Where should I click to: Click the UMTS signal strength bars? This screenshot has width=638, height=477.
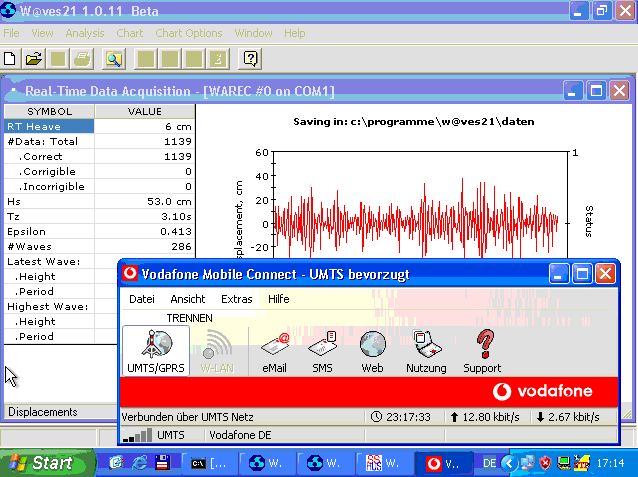[x=138, y=435]
